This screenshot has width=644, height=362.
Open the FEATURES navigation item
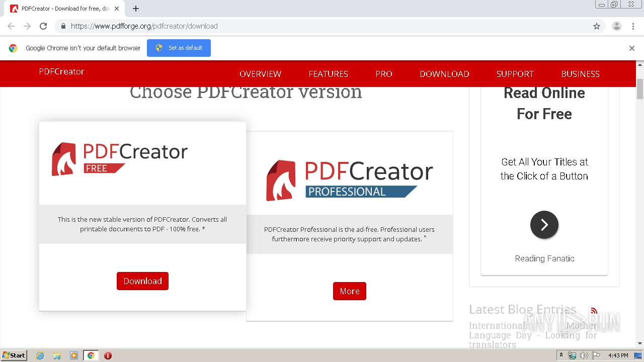click(328, 74)
